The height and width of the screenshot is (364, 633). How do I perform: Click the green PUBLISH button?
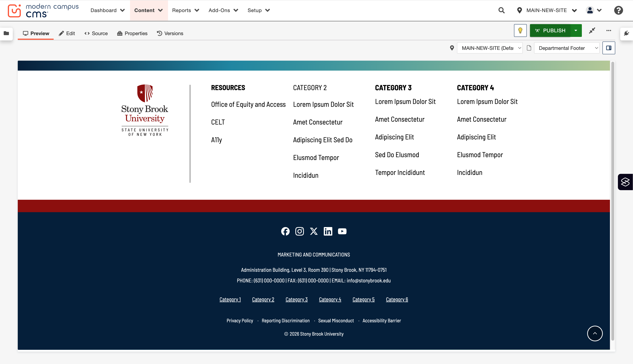click(550, 31)
